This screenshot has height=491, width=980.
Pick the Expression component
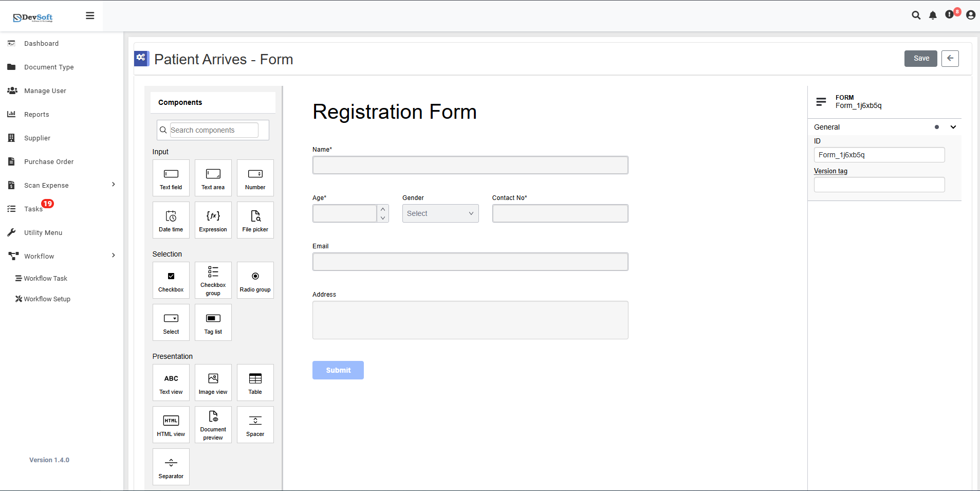point(213,220)
